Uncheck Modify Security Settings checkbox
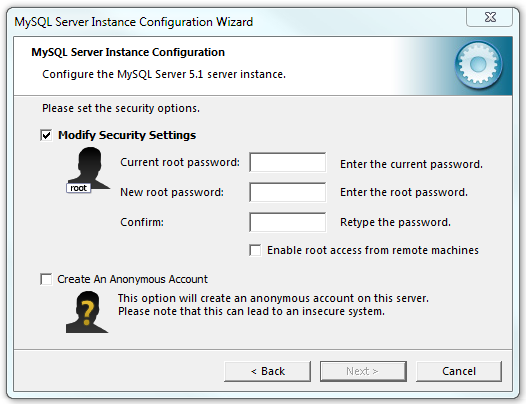The width and height of the screenshot is (526, 404). click(46, 135)
